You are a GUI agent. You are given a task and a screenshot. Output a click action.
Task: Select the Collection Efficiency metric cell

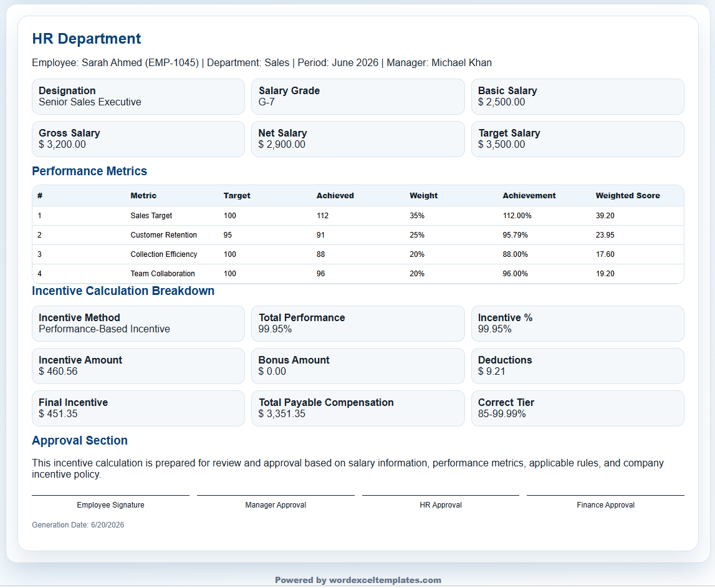click(164, 254)
